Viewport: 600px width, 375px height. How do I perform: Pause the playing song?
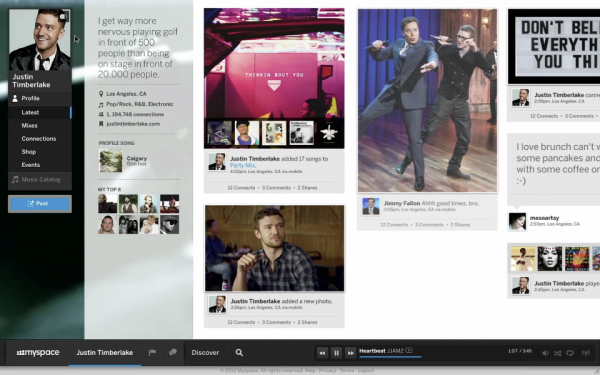[x=336, y=353]
